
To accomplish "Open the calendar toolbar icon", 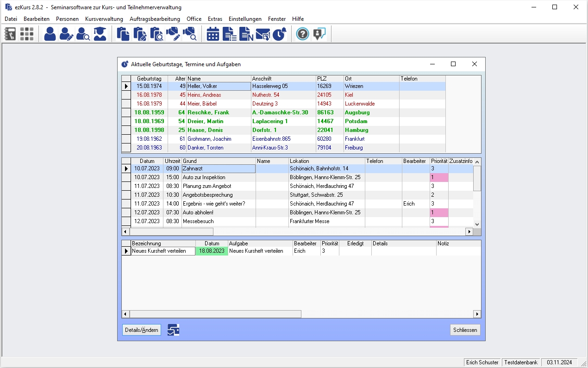I will tap(213, 34).
